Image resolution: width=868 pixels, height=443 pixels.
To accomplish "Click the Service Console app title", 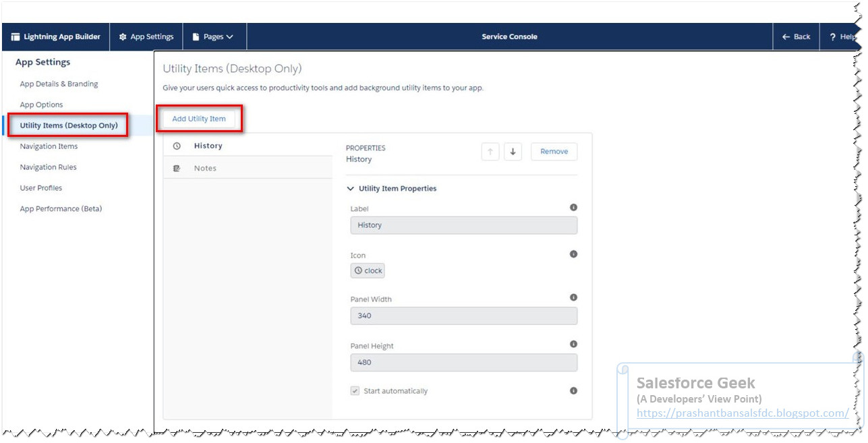I will point(509,37).
